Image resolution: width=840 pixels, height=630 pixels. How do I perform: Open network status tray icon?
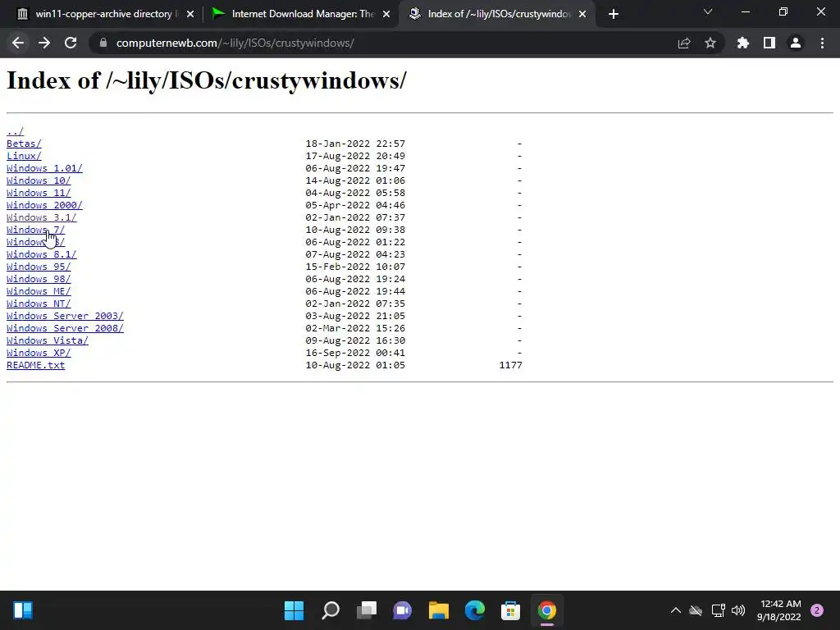click(x=718, y=610)
